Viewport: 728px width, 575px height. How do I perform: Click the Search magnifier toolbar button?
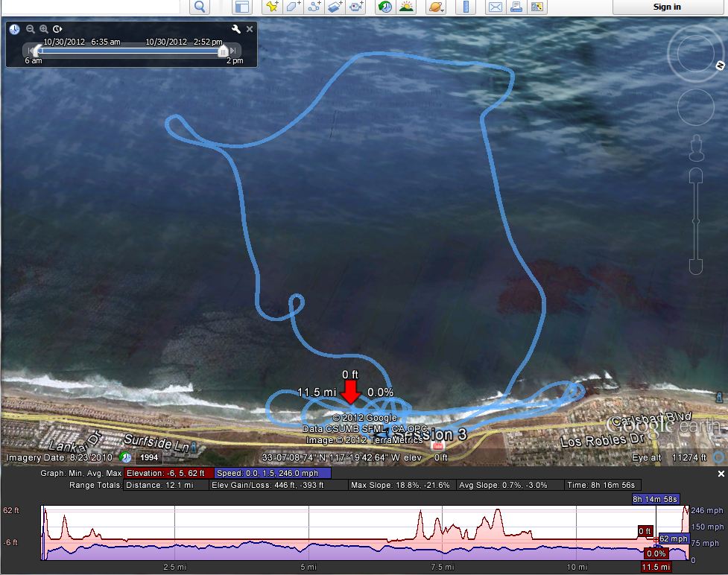(x=200, y=7)
